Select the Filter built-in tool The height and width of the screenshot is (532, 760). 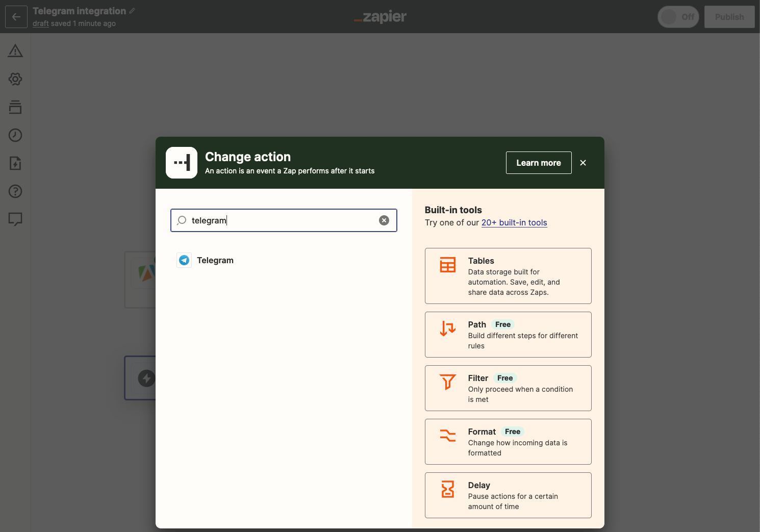508,388
